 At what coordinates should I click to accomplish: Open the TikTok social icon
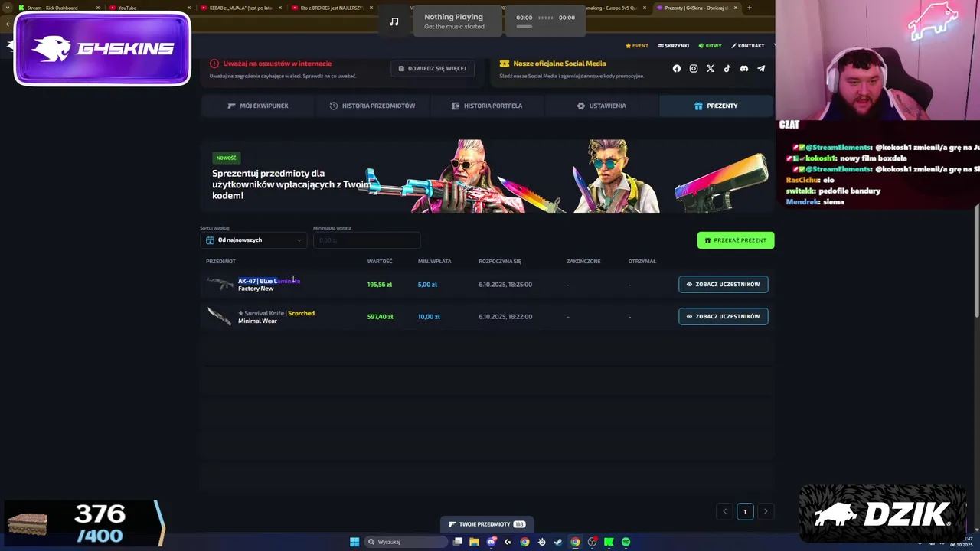pyautogui.click(x=727, y=69)
